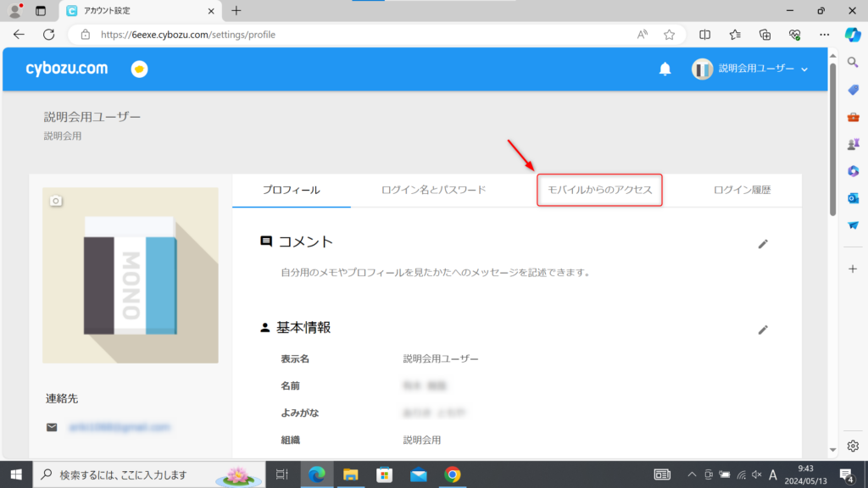Screen dimensions: 868x488
Task: Edit the 基本情報 section with pencil icon
Action: tap(763, 330)
